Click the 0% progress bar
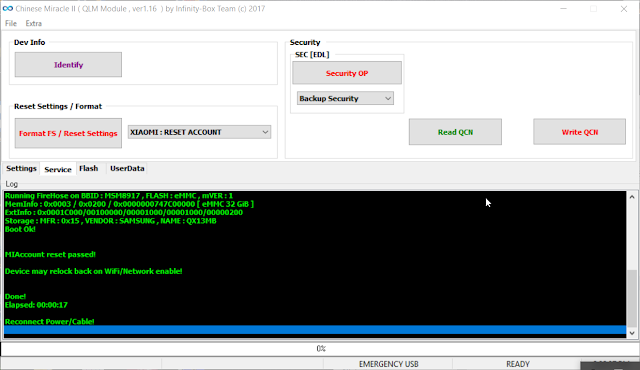Viewport: 640px width, 370px height. coord(320,349)
